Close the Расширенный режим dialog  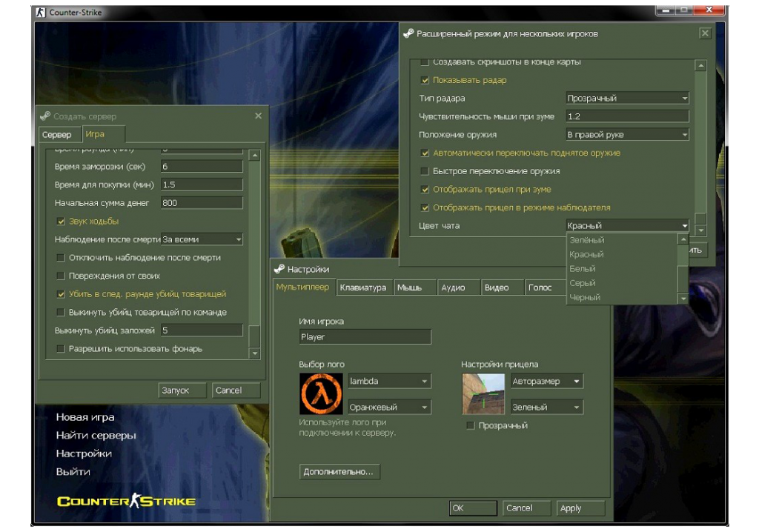(x=705, y=33)
